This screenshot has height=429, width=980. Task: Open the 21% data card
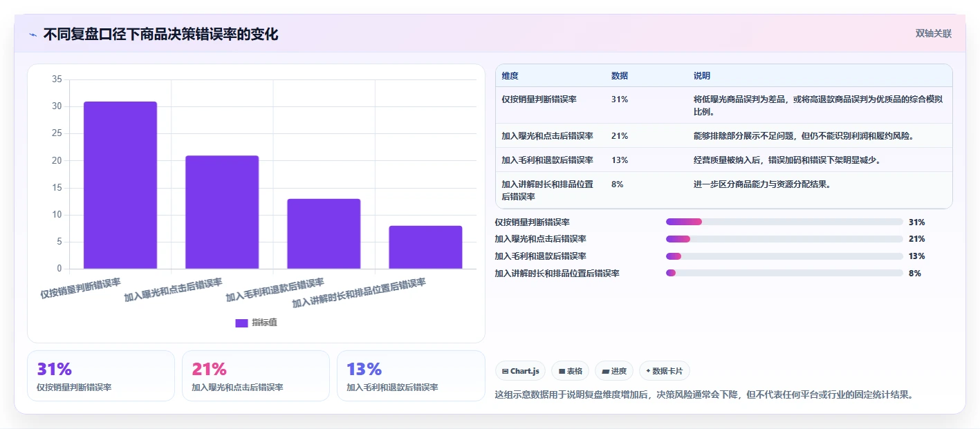pyautogui.click(x=256, y=376)
